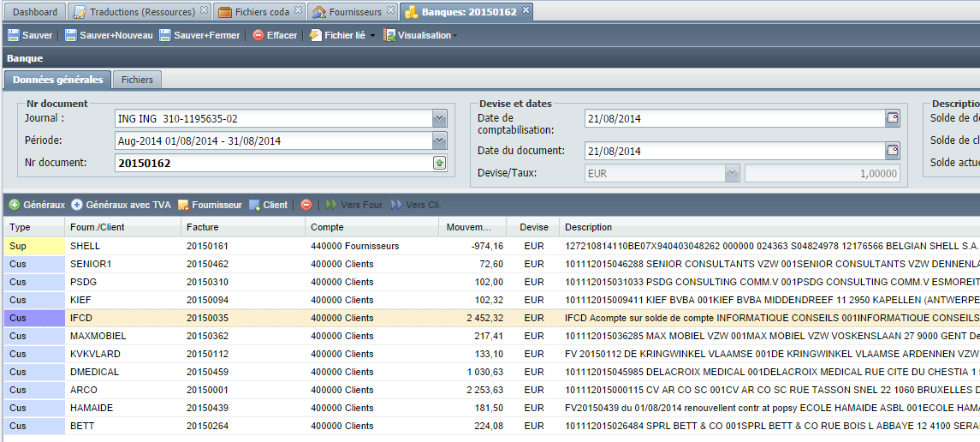Open the Fichier lié dropdown arrow

point(372,36)
